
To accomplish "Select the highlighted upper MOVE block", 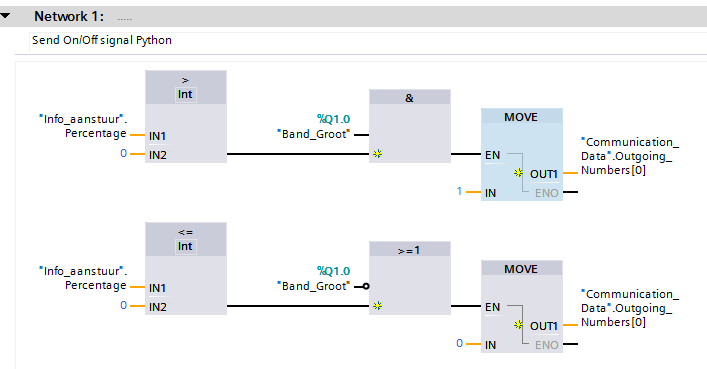I will click(x=522, y=154).
